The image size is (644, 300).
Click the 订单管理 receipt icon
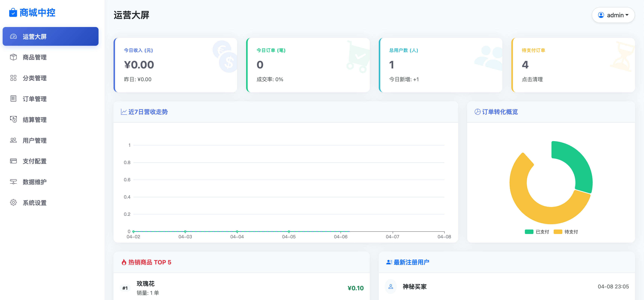pos(13,99)
